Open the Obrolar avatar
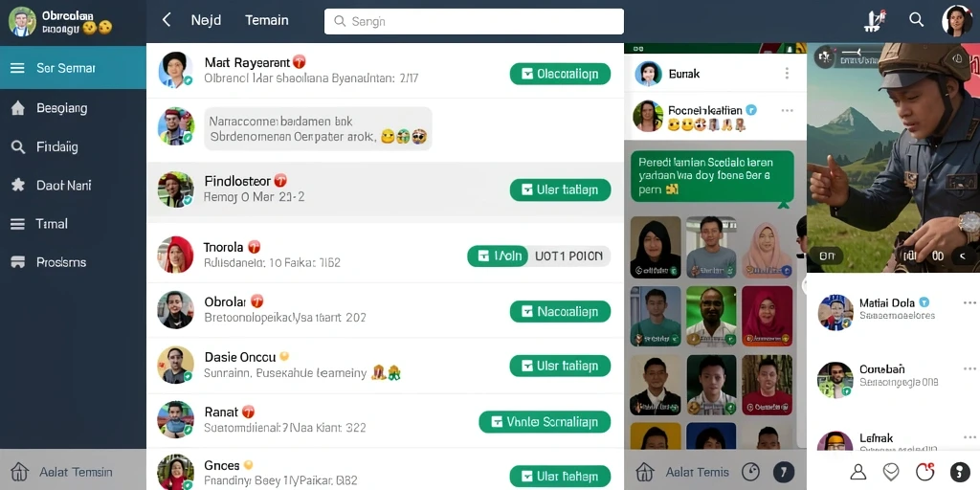 pyautogui.click(x=176, y=310)
